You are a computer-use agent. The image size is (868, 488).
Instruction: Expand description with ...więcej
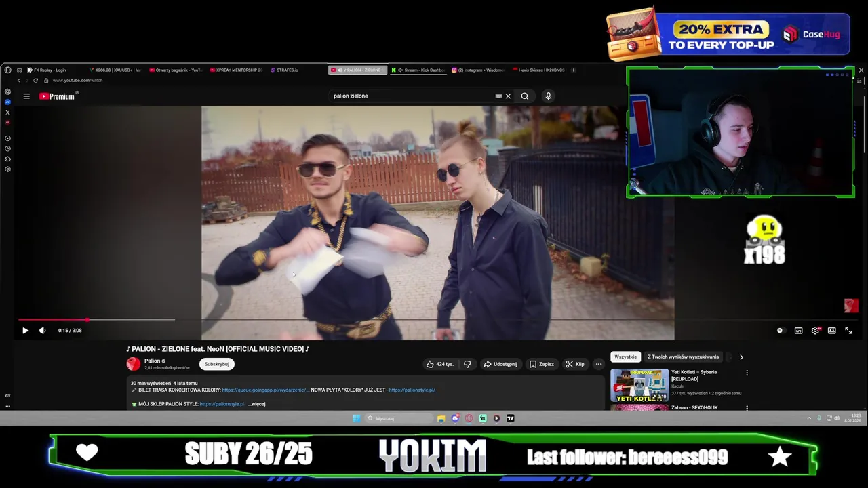coord(256,404)
